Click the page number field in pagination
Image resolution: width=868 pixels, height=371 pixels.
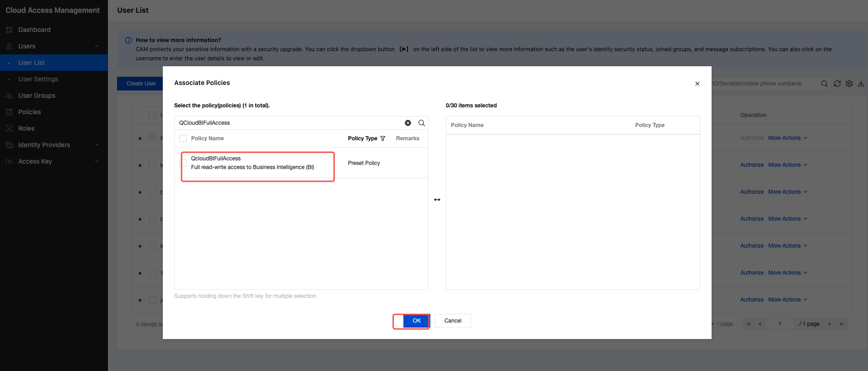(x=780, y=324)
